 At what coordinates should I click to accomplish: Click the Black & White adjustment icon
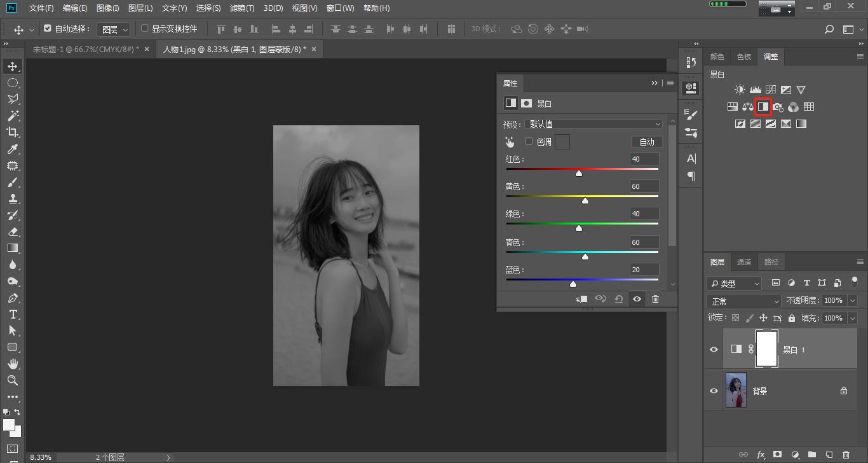763,107
